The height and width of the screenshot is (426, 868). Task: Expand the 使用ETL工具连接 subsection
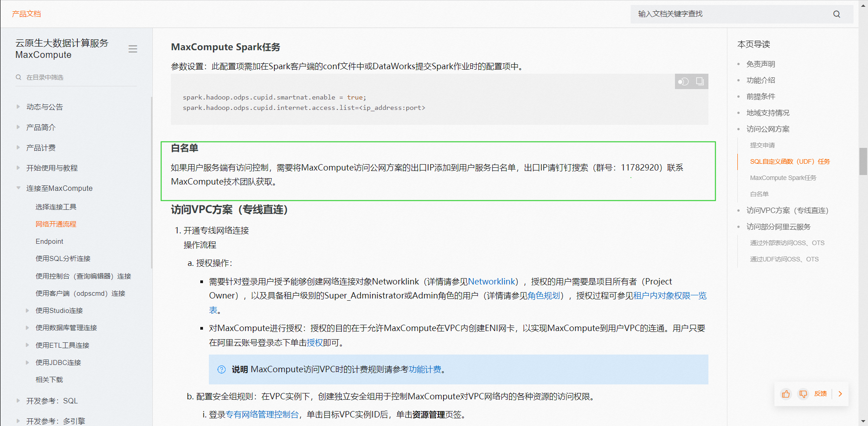[27, 345]
